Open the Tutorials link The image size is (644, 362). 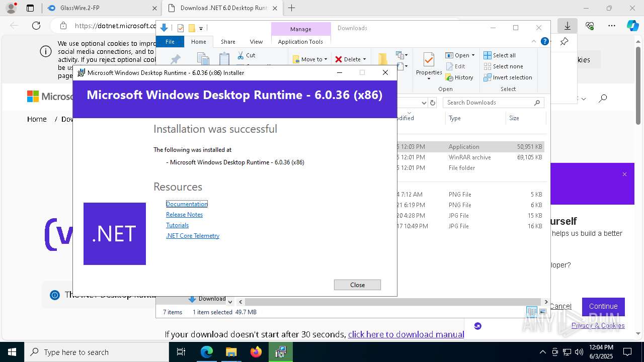tap(177, 225)
